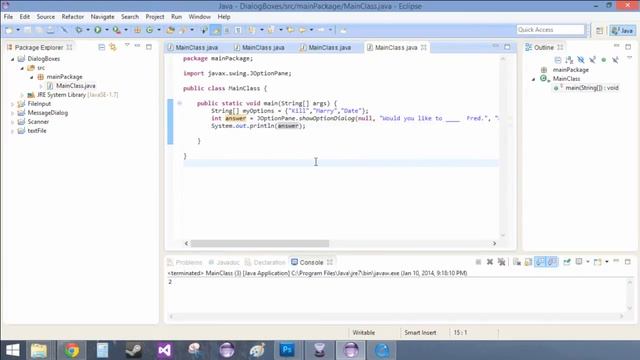
Task: Collapse MainClass node in Outline
Action: coord(533,79)
